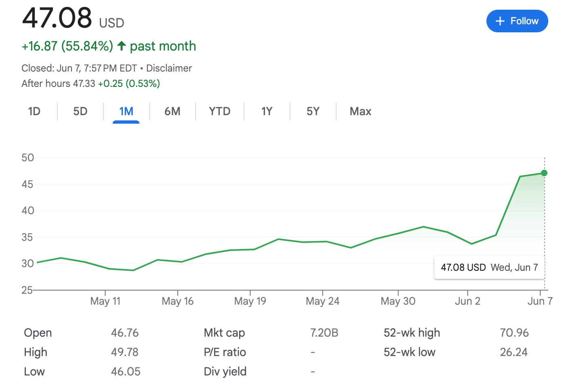Click the 40 y-axis label
The width and height of the screenshot is (564, 392).
(x=28, y=211)
